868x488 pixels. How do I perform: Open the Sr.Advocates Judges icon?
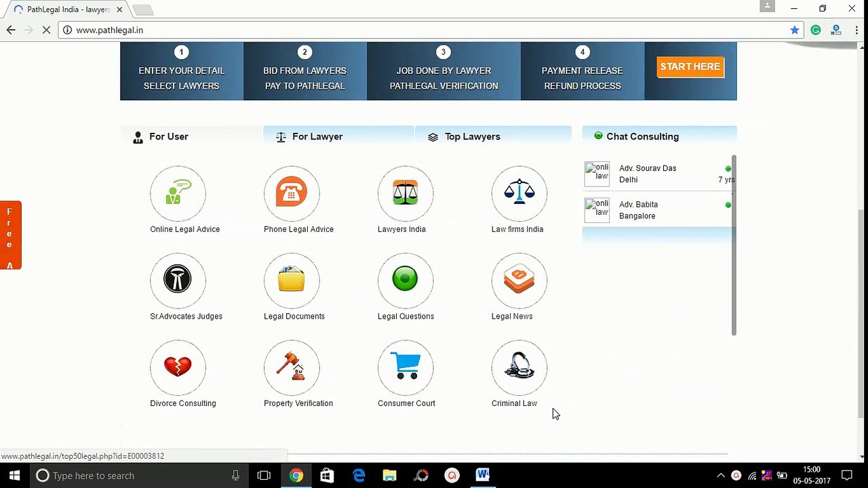[x=178, y=281]
